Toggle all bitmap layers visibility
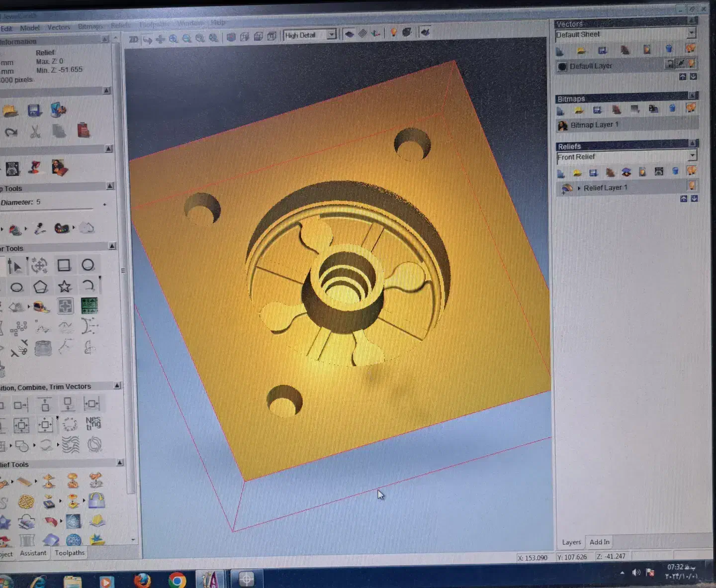The height and width of the screenshot is (588, 716). tap(691, 108)
